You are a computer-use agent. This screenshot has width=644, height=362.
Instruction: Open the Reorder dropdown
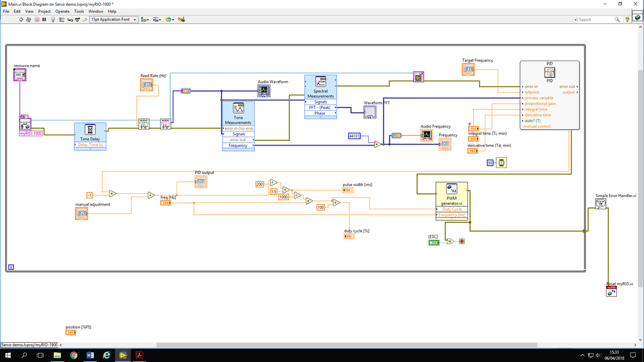coord(169,20)
